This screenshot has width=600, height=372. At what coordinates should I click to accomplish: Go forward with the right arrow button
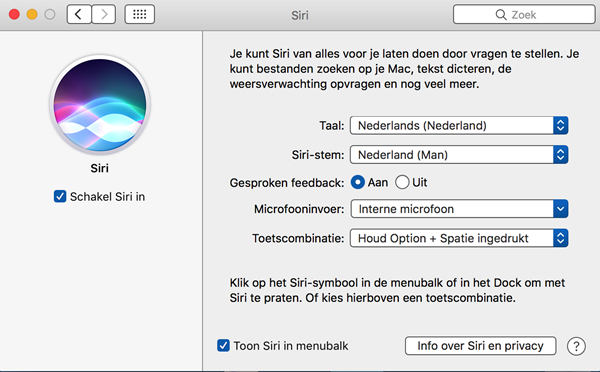click(x=104, y=15)
